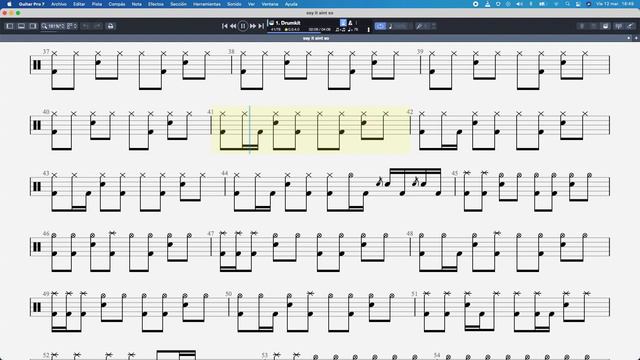Toggle the bottom global view panel icon
The height and width of the screenshot is (360, 640).
coord(21,26)
